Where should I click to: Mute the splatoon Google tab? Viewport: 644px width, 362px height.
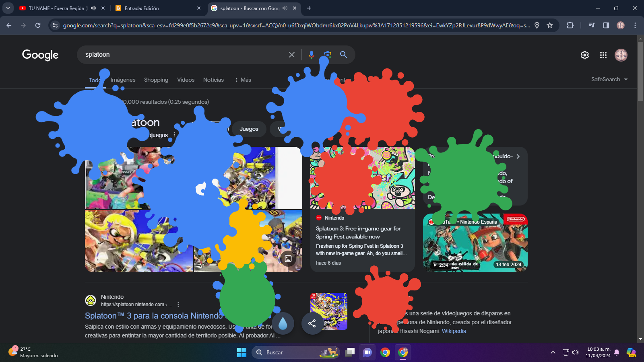(x=285, y=8)
